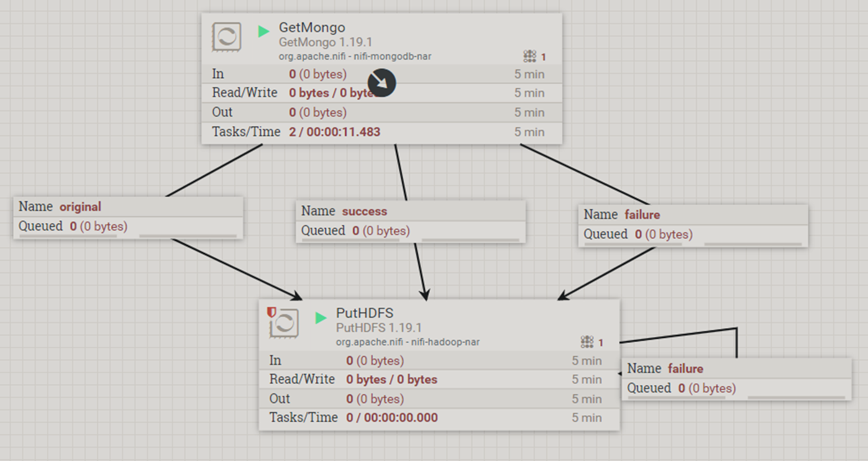
Task: Click Queued value of GetMongo's failure connection
Action: (x=664, y=234)
